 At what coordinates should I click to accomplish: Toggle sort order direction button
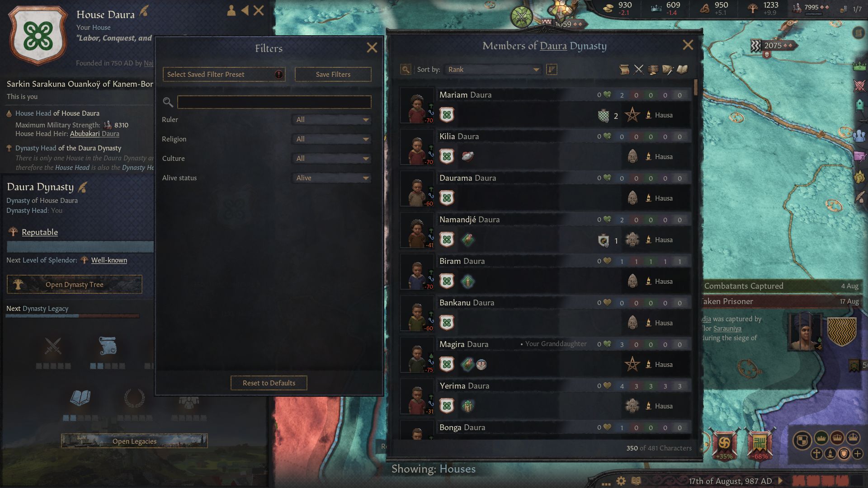552,70
